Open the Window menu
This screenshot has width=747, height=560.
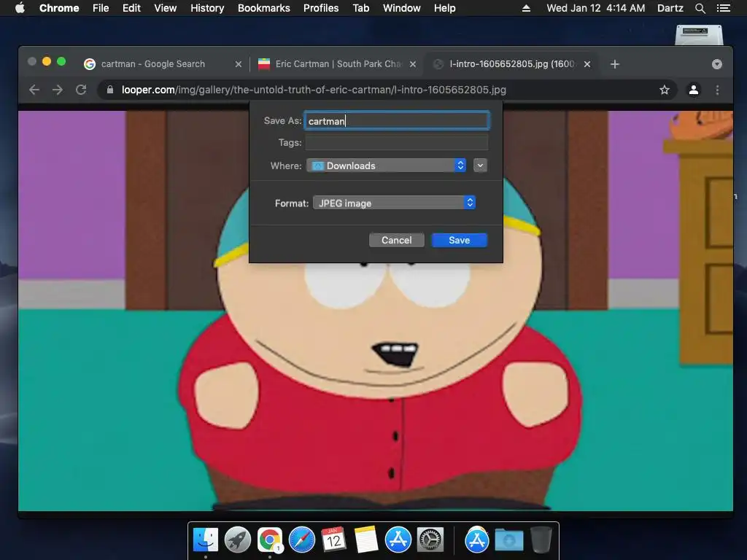coord(402,8)
